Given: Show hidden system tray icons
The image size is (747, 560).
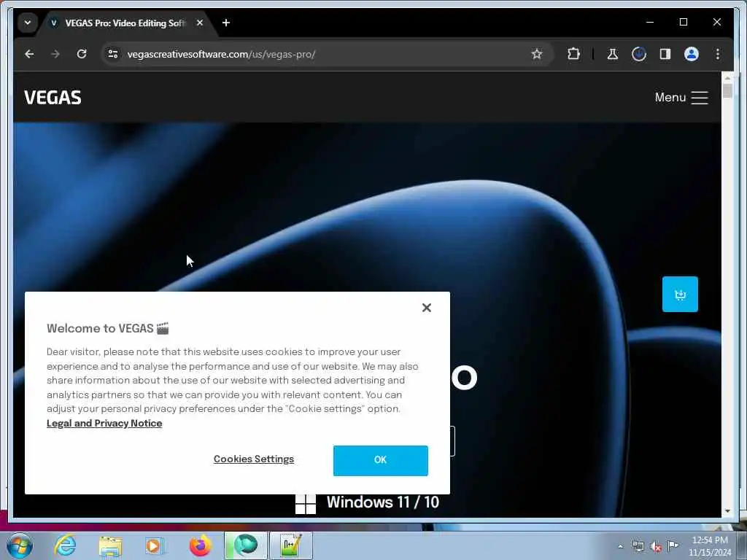Looking at the screenshot, I should (x=620, y=547).
